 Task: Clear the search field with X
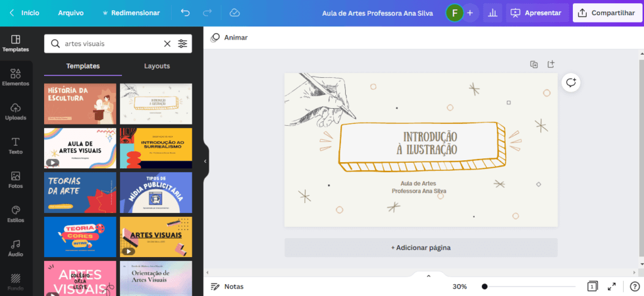click(x=167, y=44)
